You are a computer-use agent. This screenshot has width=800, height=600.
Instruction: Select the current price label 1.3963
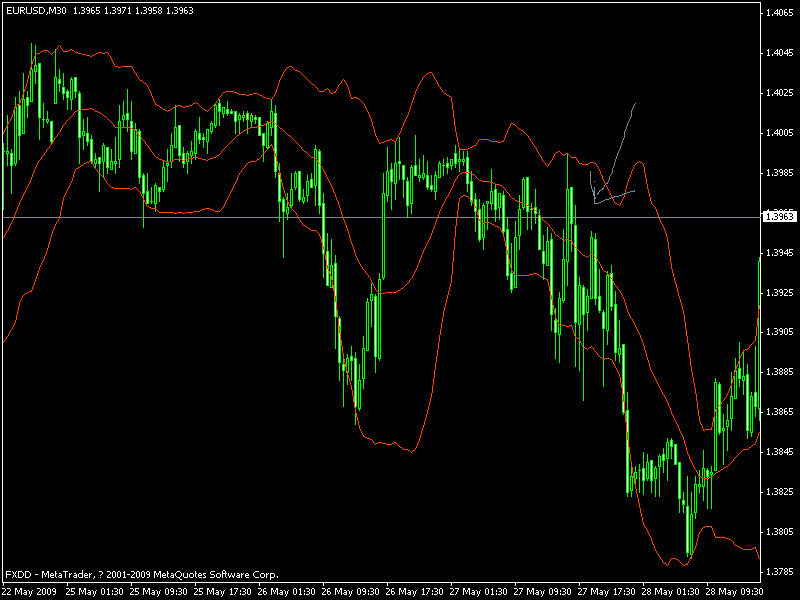point(779,217)
